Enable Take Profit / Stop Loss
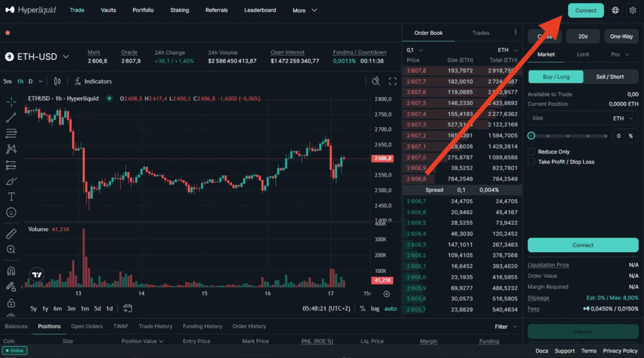Screen dimensions: 644x358 (531, 162)
